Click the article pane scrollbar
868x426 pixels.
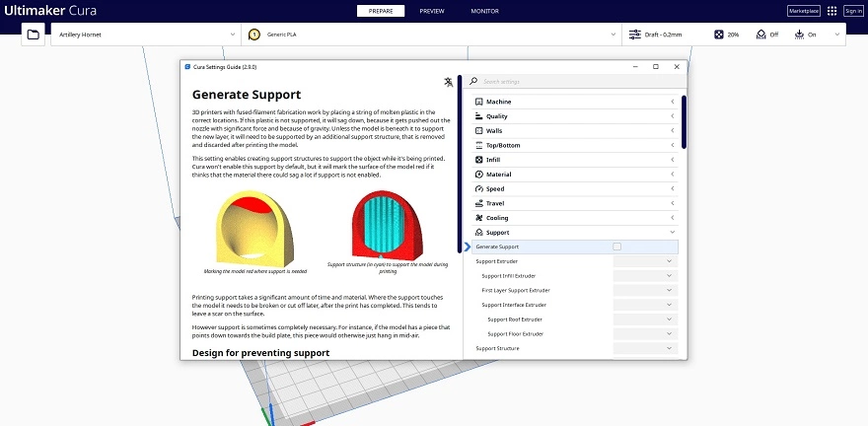click(460, 164)
